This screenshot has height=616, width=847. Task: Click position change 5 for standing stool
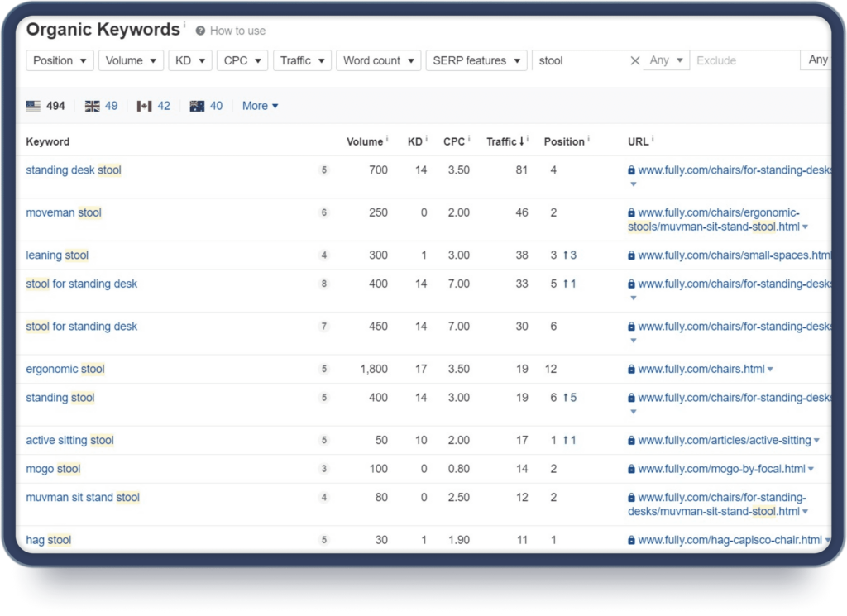570,398
